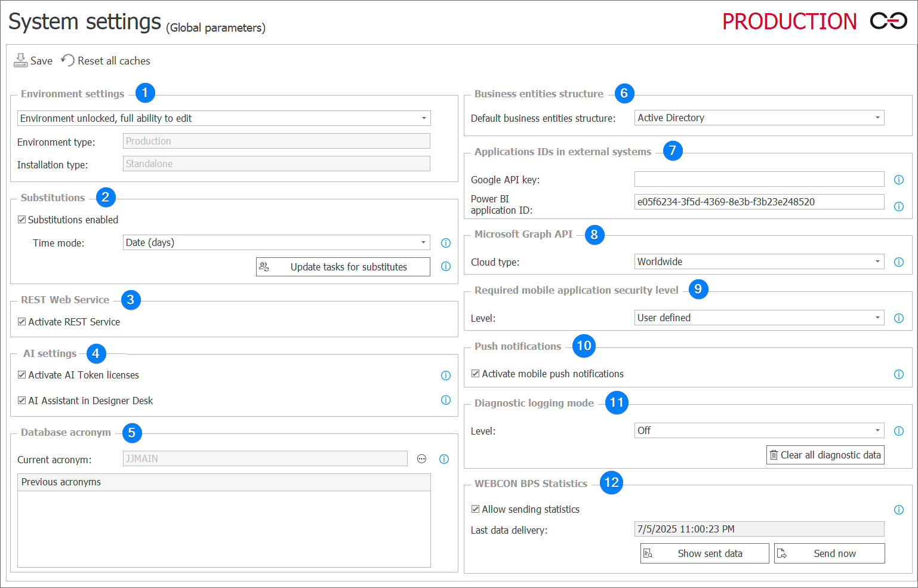The width and height of the screenshot is (918, 588).
Task: Click info icon for Diagnostic logging Level
Action: pos(898,431)
